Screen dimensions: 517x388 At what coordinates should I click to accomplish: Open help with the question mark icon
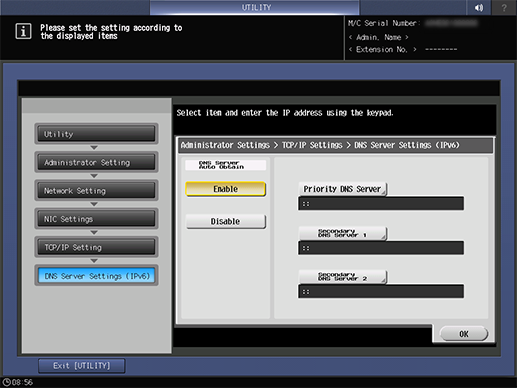click(504, 7)
